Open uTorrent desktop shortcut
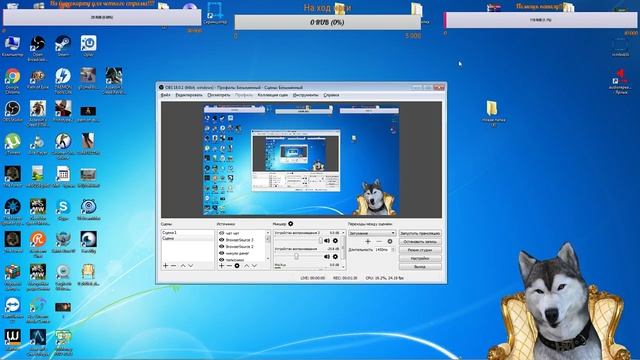640x360 pixels. point(12,144)
